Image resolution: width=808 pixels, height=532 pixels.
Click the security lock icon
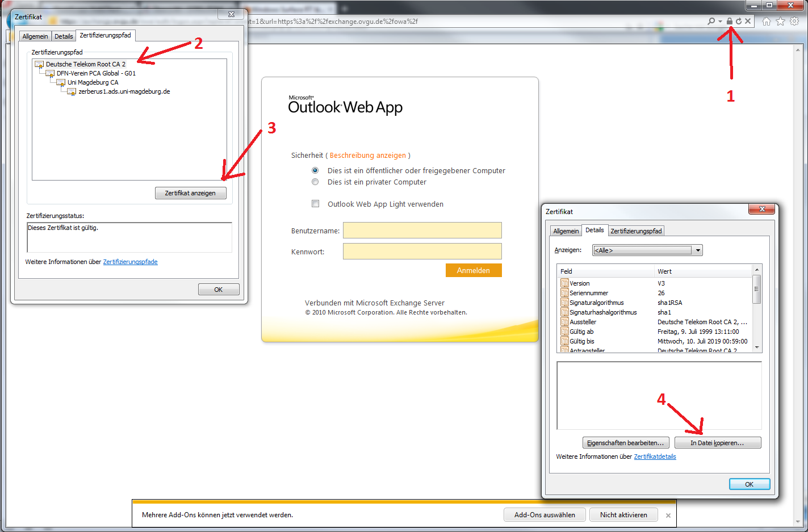[729, 21]
